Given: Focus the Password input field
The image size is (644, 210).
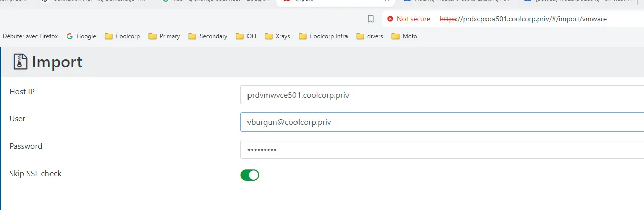Looking at the screenshot, I should [442, 149].
